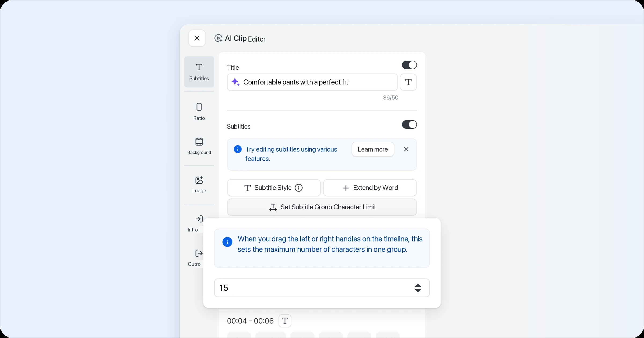Close the AI Clip Editor panel
Viewport: 644px width, 338px height.
point(197,38)
